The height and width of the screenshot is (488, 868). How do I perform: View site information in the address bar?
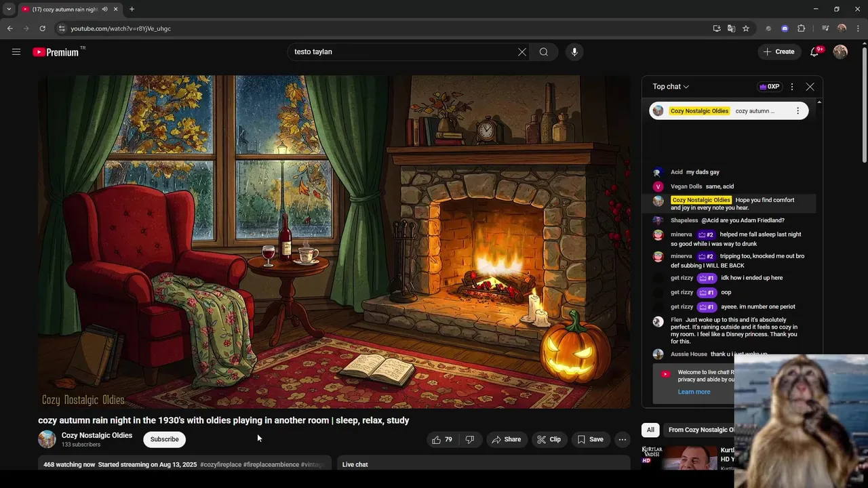tap(62, 28)
